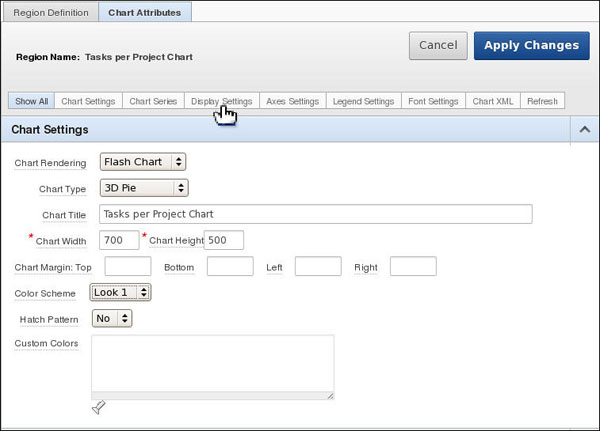This screenshot has height=431, width=600.
Task: Select the Show All filter
Action: (x=31, y=101)
